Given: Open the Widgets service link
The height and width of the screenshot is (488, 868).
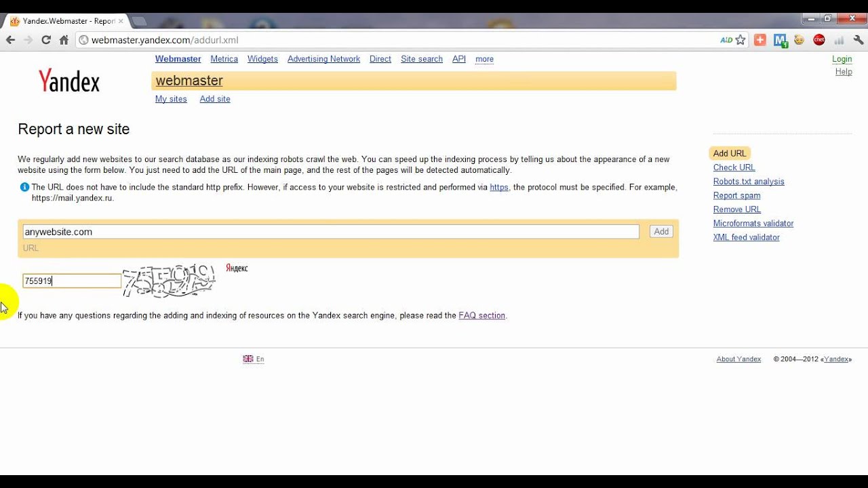Looking at the screenshot, I should click(x=262, y=59).
